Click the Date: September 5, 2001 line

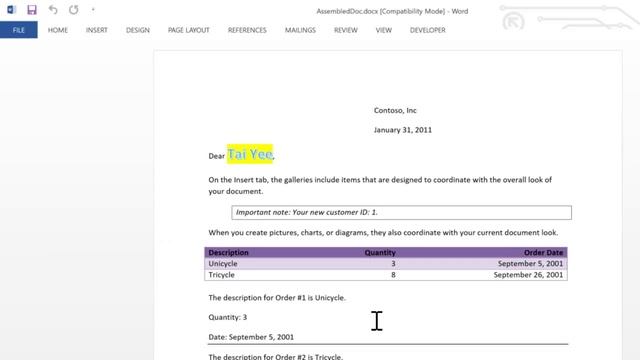point(251,337)
